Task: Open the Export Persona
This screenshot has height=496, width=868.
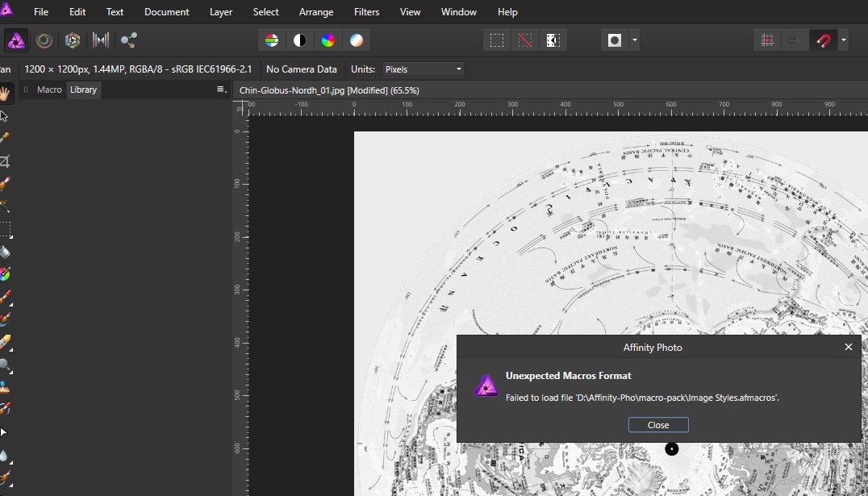Action: click(129, 40)
